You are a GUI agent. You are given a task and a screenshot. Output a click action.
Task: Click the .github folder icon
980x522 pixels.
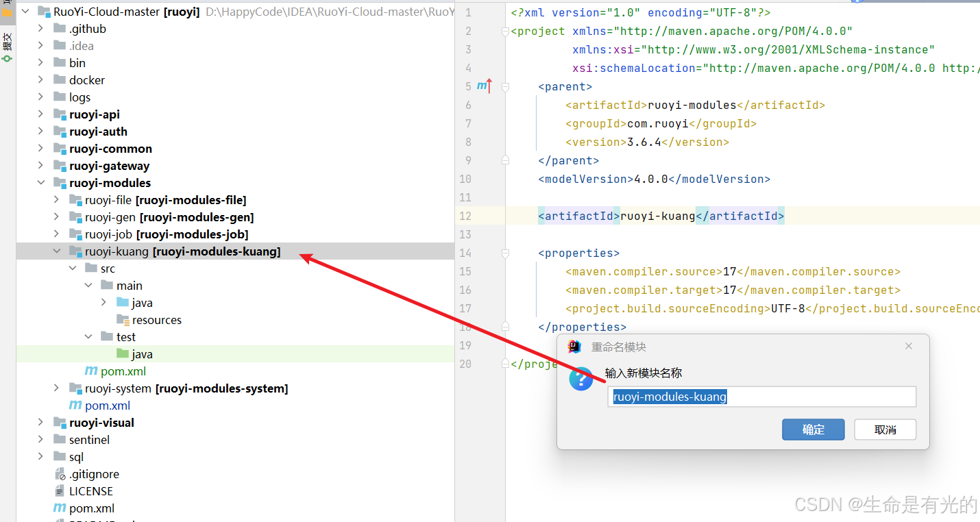point(60,29)
